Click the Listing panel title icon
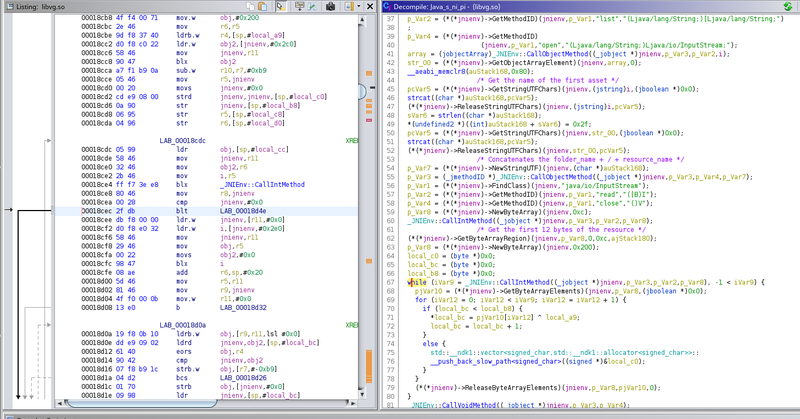 pyautogui.click(x=10, y=7)
